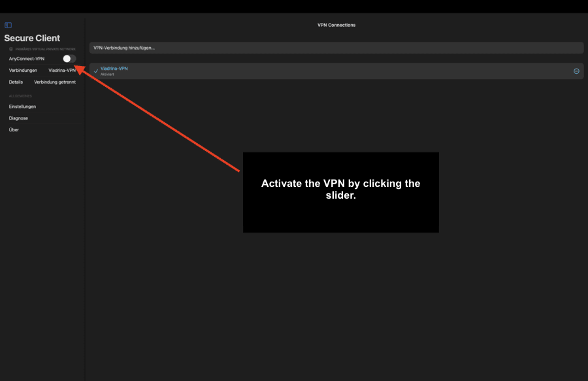588x381 pixels.
Task: Click VPN-Verbindung hinzufügen field
Action: point(336,48)
